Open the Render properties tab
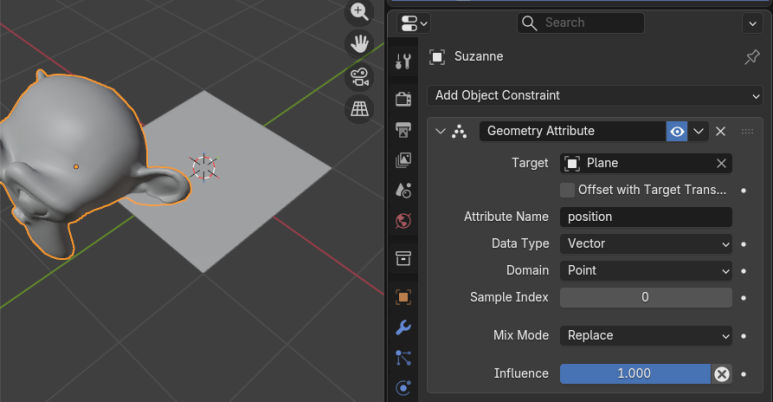This screenshot has height=402, width=773. 403,99
